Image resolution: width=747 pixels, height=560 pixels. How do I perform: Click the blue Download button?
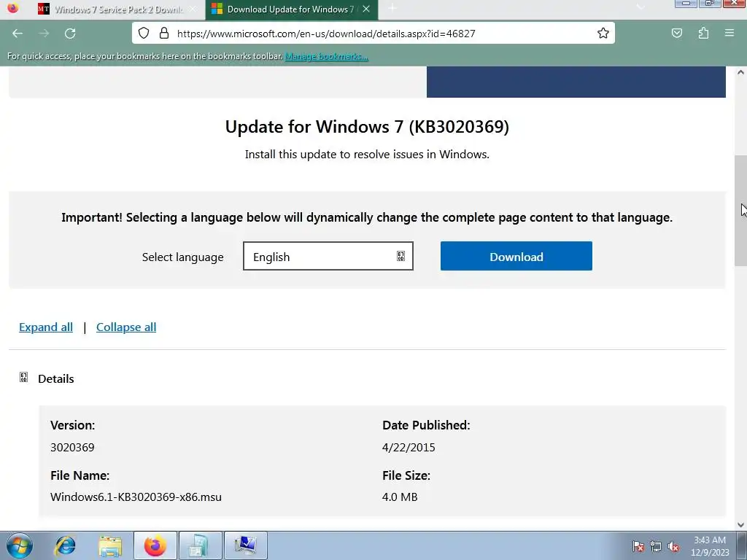tap(516, 256)
